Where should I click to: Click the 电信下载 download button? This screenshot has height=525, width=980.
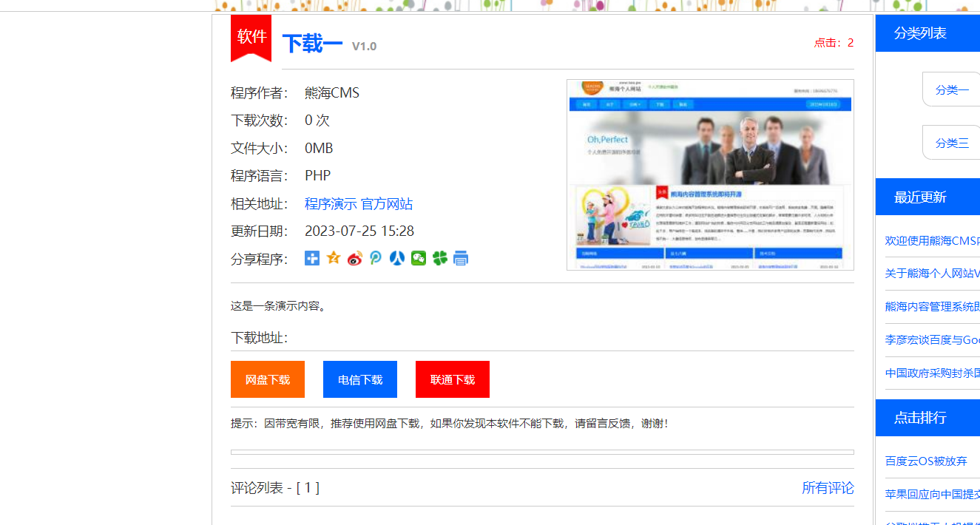[x=359, y=379]
